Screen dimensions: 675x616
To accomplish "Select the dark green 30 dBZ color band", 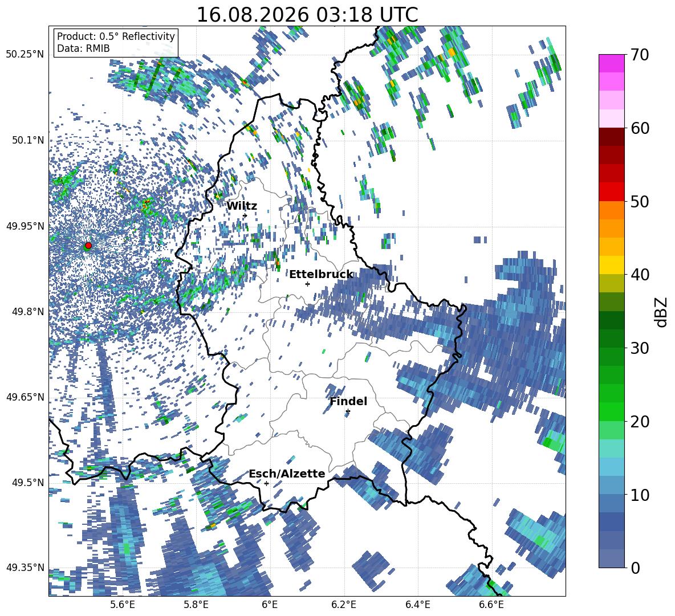I will pyautogui.click(x=611, y=338).
